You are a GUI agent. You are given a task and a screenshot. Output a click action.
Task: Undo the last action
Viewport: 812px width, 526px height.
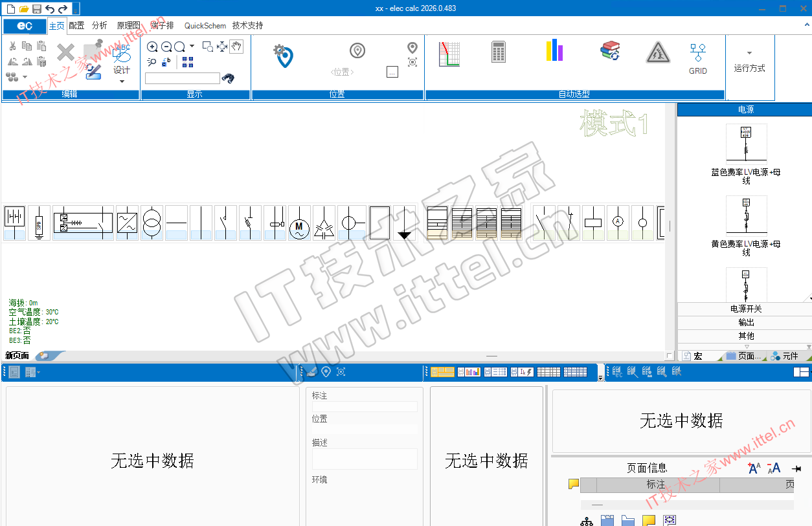tap(50, 8)
